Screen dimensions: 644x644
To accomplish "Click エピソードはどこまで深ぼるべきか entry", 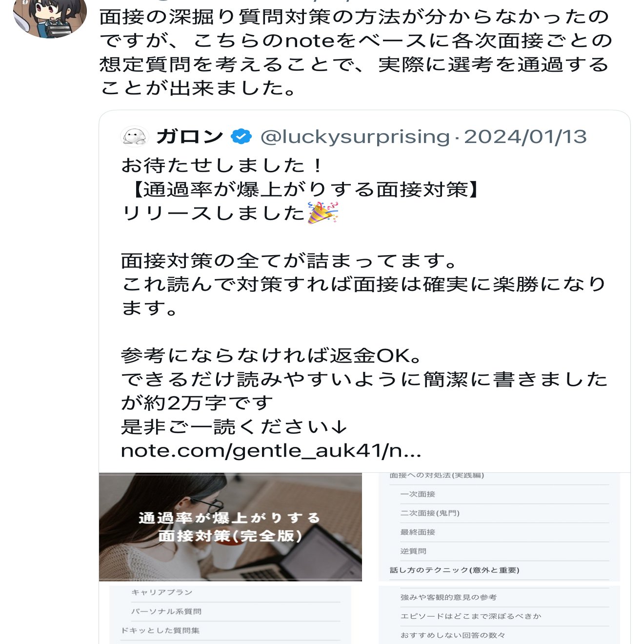I will coord(471,616).
